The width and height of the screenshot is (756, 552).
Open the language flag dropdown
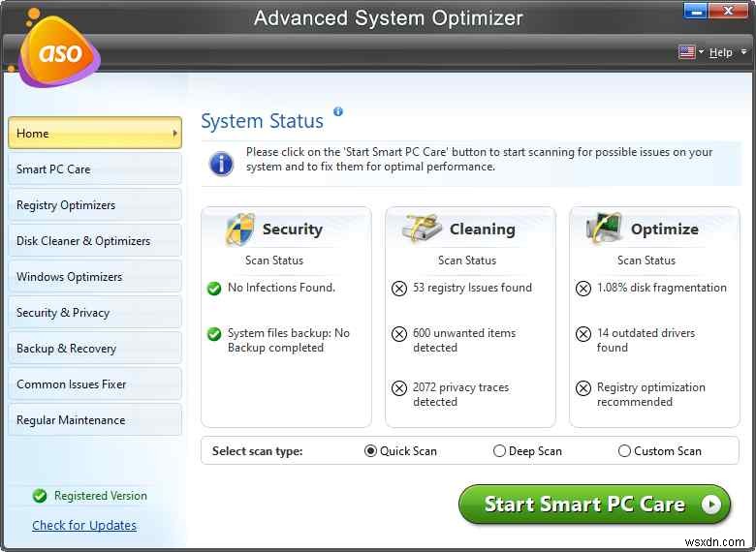(x=689, y=52)
